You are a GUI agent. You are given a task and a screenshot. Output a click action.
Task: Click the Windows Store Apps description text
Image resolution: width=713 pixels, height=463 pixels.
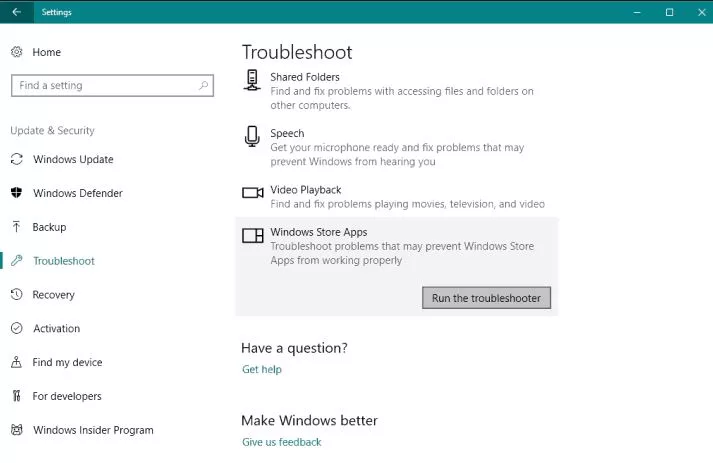(402, 253)
